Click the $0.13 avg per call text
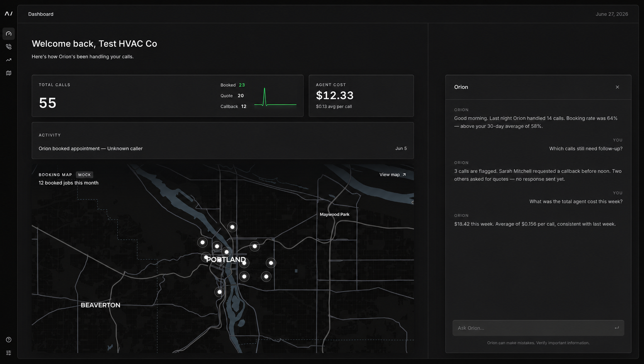644x364 pixels. (334, 107)
